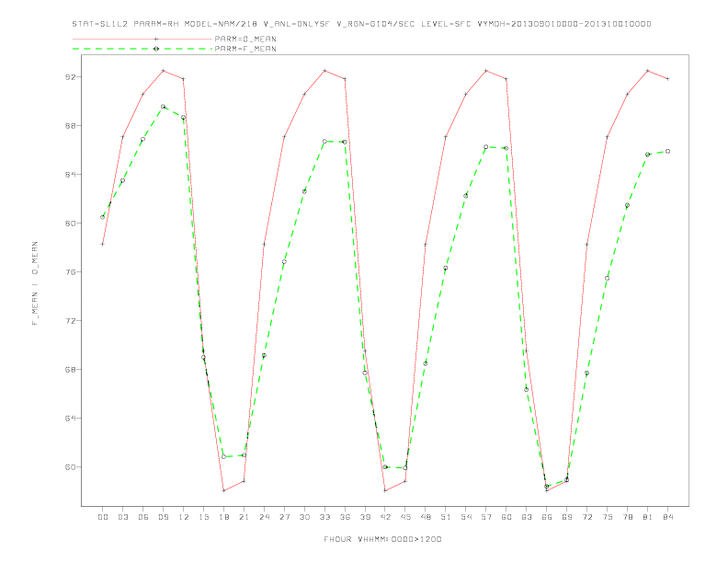Screen dimensions: 728x563
Task: Click STAT=SL1L2 in the chart title
Action: (100, 24)
